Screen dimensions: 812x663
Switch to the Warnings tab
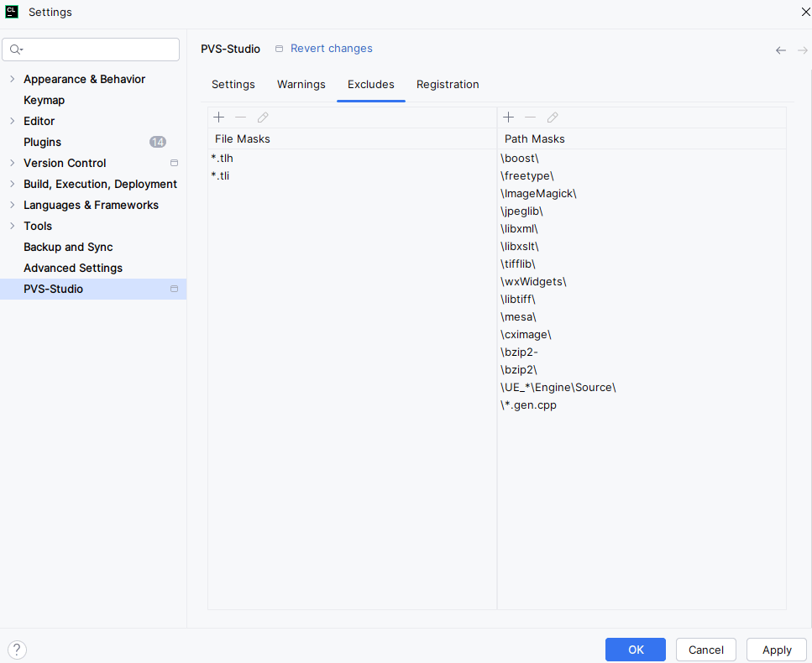click(301, 85)
